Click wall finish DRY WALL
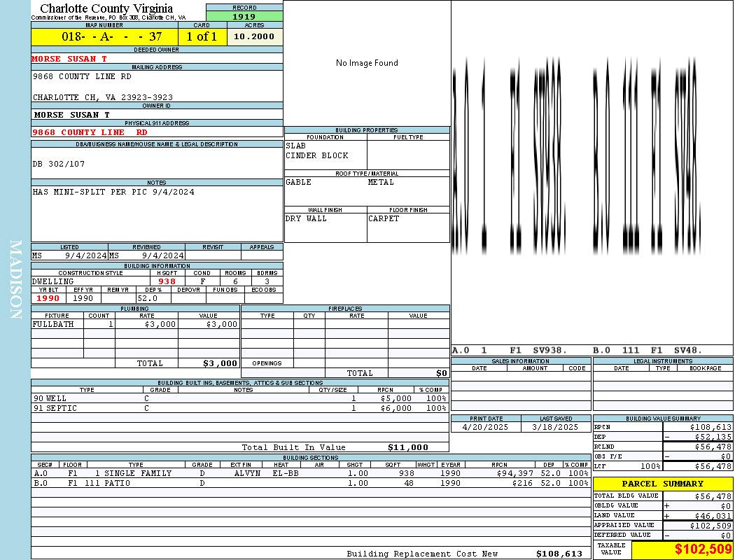This screenshot has width=735, height=560. click(306, 218)
